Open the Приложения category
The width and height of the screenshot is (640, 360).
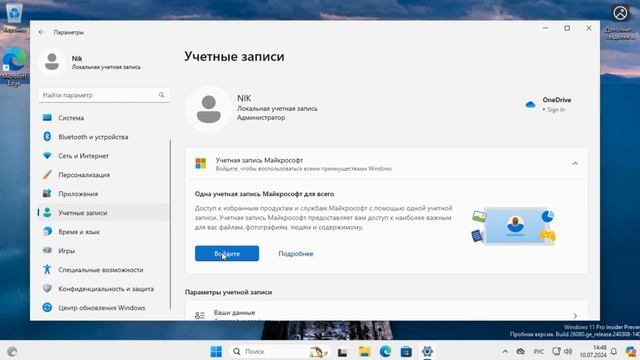pyautogui.click(x=104, y=193)
